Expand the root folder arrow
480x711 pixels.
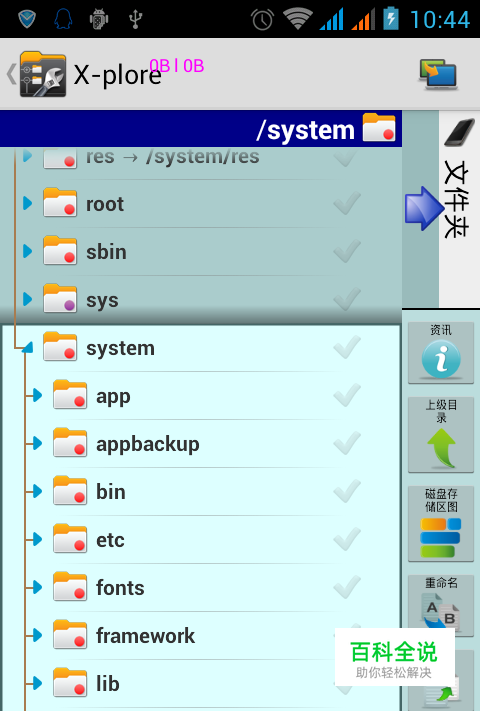[x=28, y=203]
